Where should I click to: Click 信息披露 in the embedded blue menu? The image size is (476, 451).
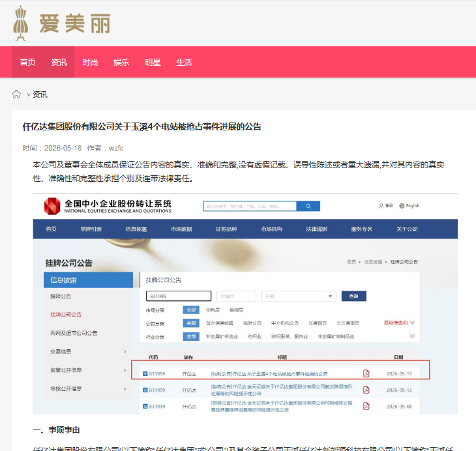pos(136,229)
